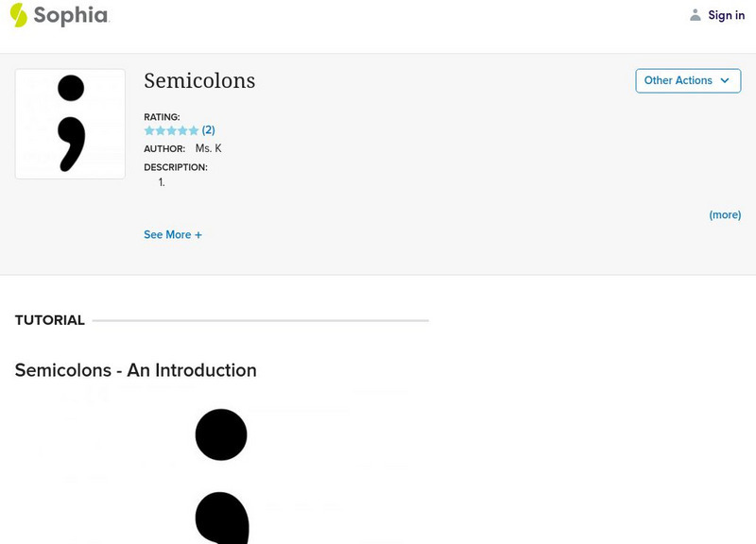Click the person icon beside Sign in
The height and width of the screenshot is (544, 756).
click(x=696, y=15)
